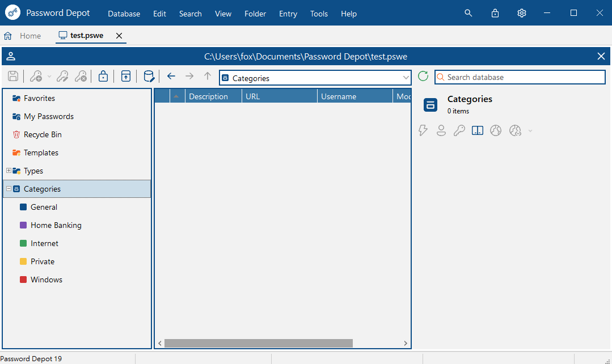Close the test.pswe tab
Screen dimensions: 612x364
tap(119, 36)
